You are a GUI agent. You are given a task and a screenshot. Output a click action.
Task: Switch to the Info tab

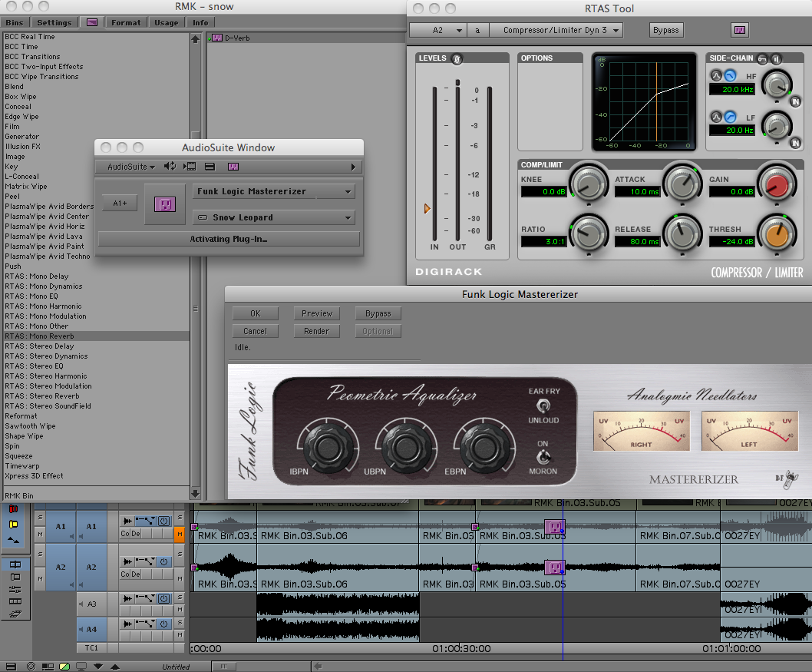(200, 22)
